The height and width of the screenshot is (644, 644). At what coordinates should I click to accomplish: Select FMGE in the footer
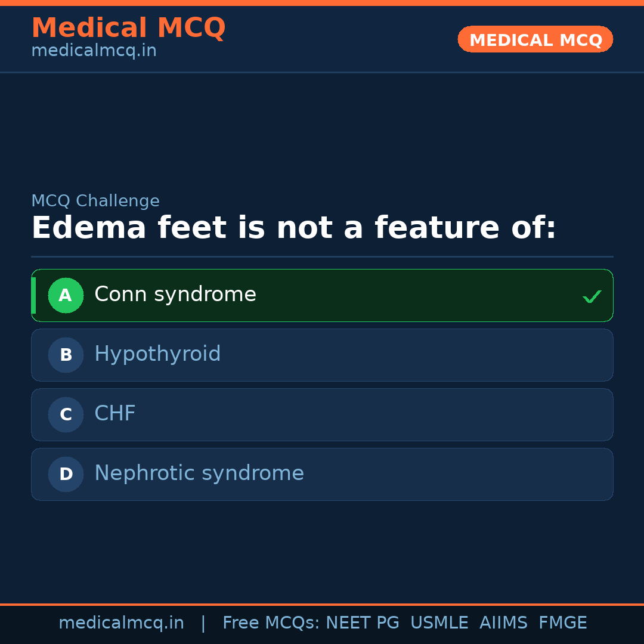[563, 623]
